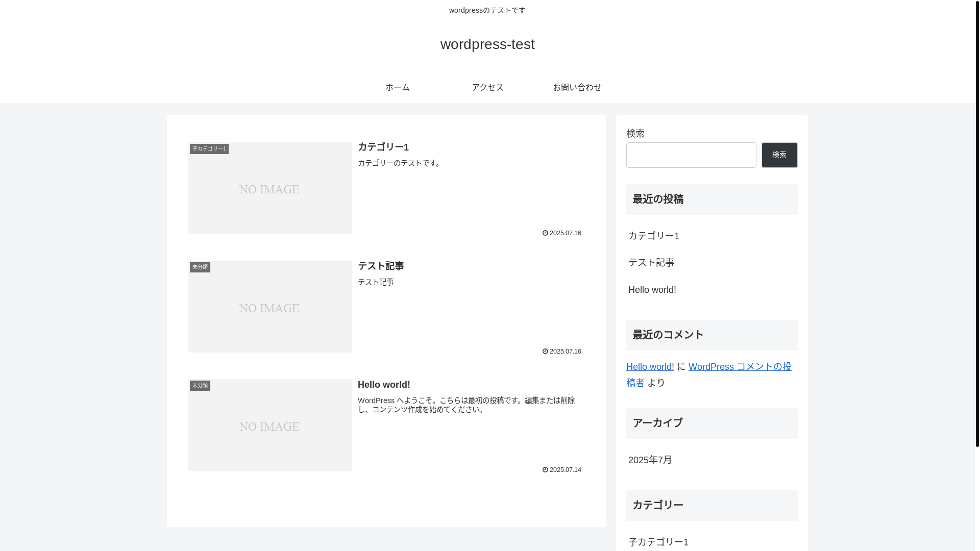This screenshot has height=551, width=980.
Task: Open テスト記事 in 最近の投稿 sidebar
Action: (651, 263)
